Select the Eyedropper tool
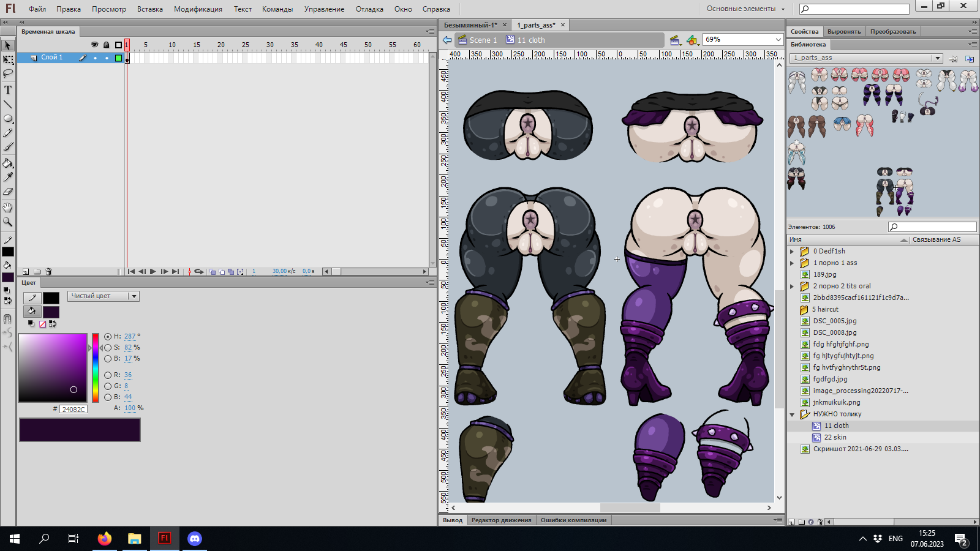 pos(8,177)
